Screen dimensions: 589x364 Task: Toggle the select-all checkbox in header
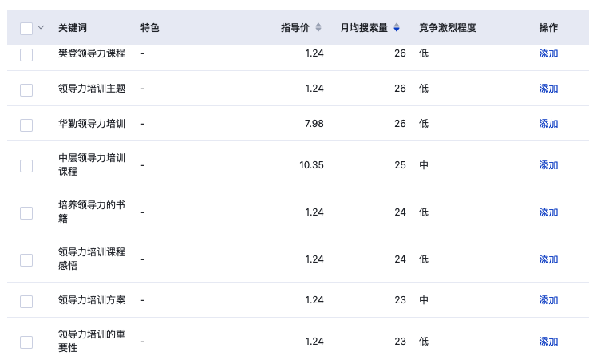[26, 29]
